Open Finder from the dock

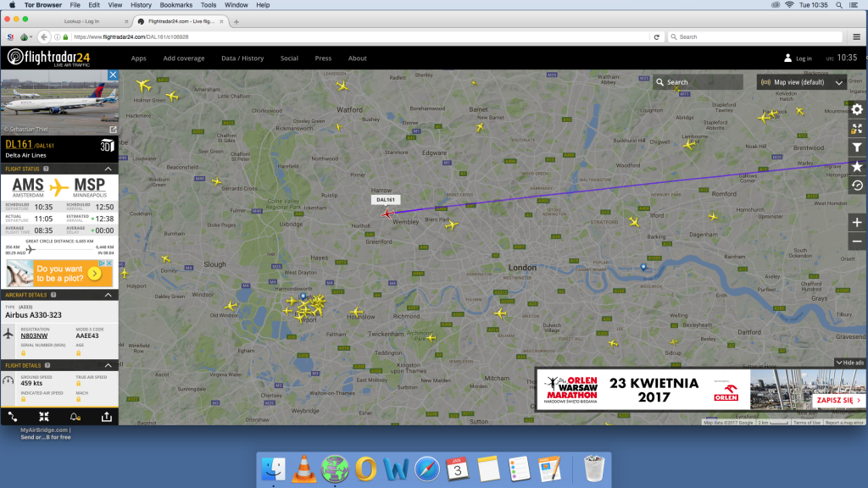pyautogui.click(x=273, y=469)
